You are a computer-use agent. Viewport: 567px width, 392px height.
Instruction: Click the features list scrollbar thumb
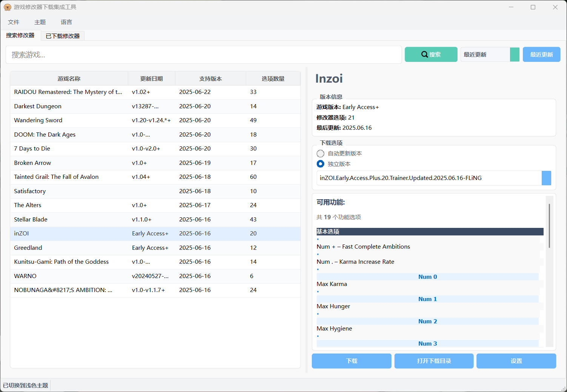click(549, 226)
